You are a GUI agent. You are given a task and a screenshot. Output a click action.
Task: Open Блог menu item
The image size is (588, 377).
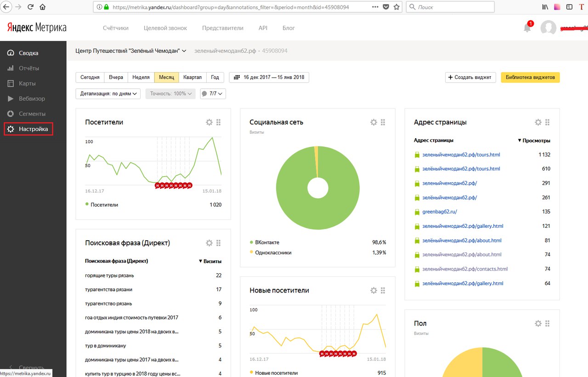[288, 28]
